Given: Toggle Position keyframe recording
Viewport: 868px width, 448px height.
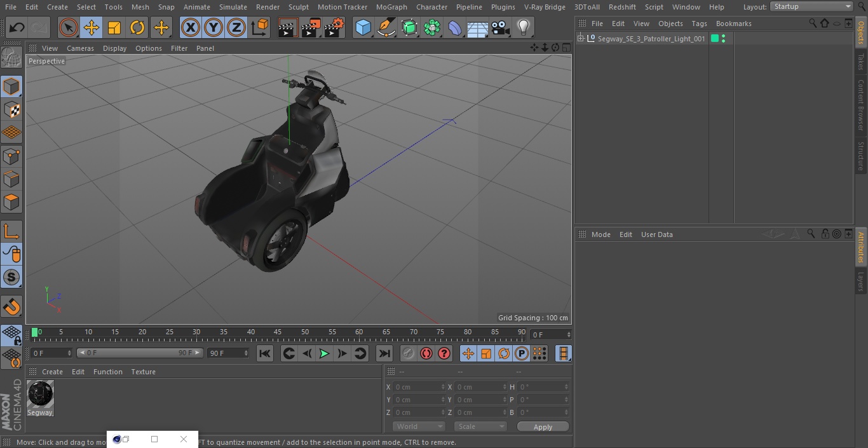Looking at the screenshot, I should [468, 353].
